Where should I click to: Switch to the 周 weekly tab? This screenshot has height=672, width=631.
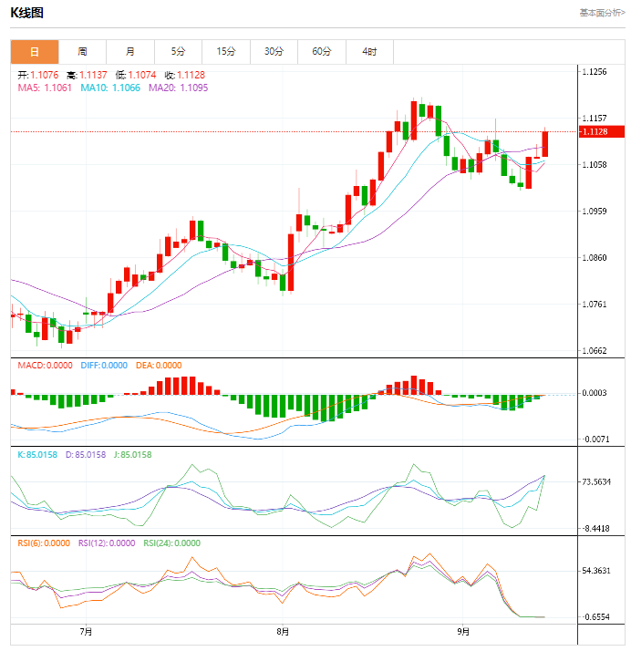point(83,52)
